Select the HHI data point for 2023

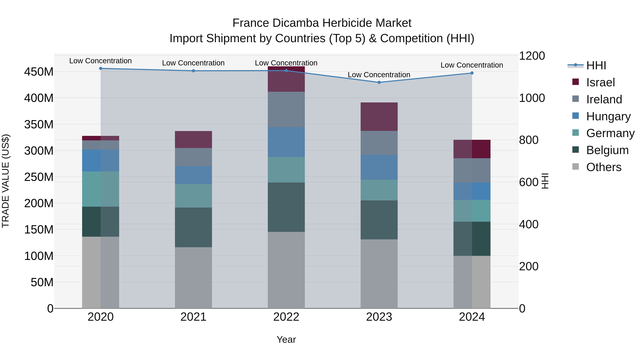[379, 82]
